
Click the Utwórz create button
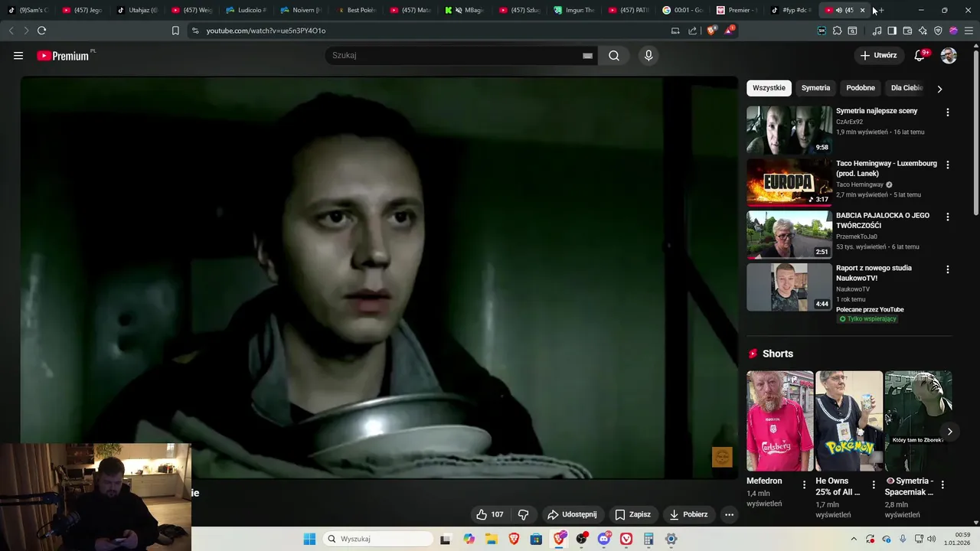click(879, 55)
